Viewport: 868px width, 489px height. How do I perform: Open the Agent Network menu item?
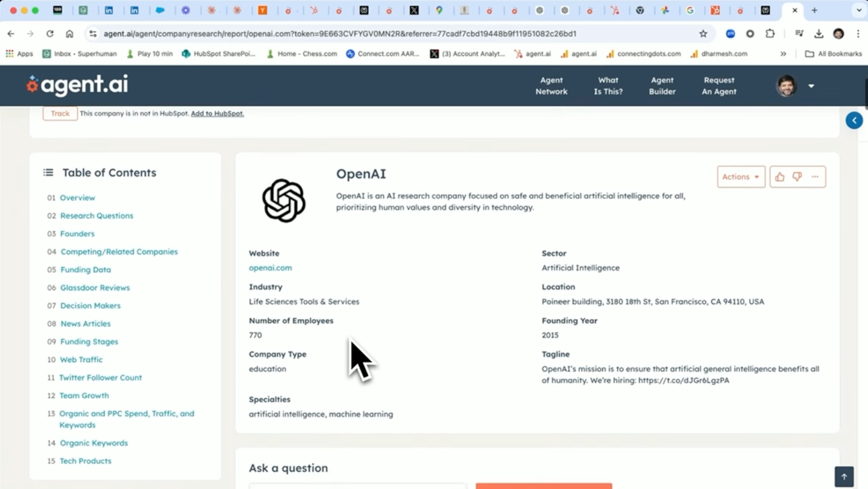point(551,86)
